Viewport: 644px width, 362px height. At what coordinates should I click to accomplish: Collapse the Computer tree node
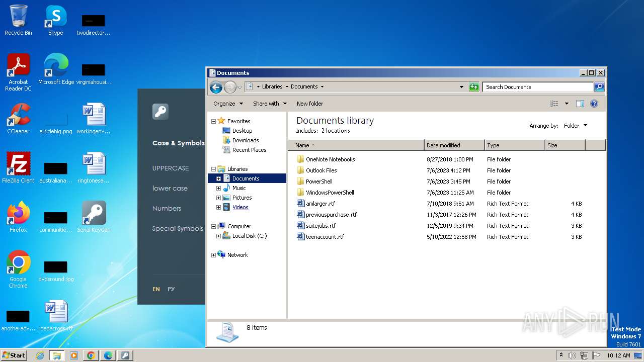[213, 226]
